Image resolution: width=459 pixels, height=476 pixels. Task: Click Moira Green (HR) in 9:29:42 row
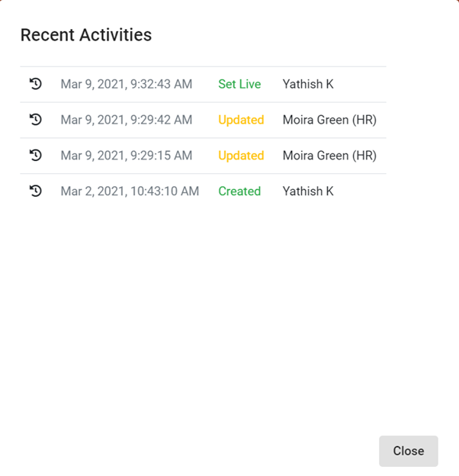click(x=329, y=120)
